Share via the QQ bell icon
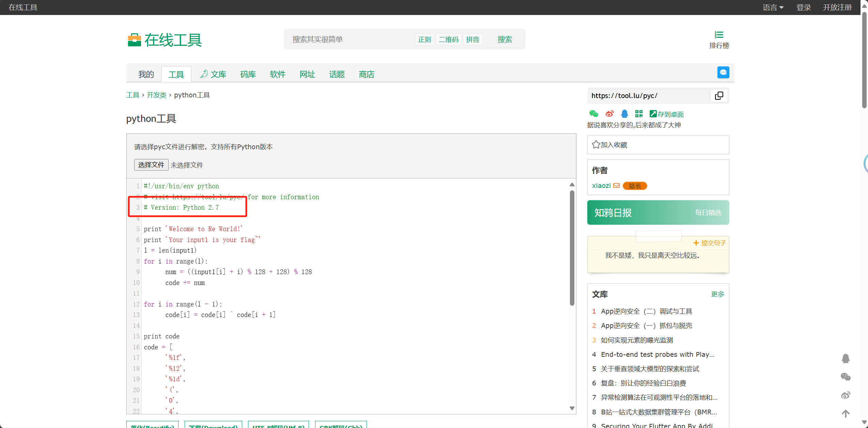 click(x=624, y=114)
